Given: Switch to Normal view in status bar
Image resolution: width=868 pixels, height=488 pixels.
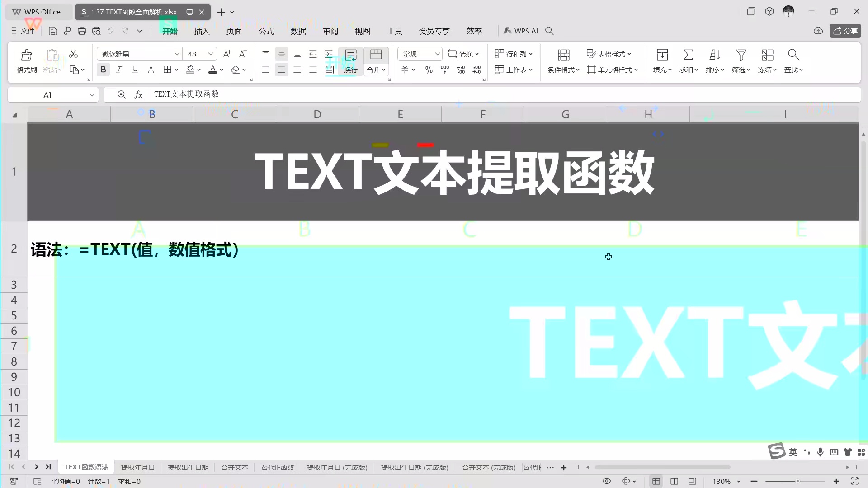Looking at the screenshot, I should (x=656, y=481).
